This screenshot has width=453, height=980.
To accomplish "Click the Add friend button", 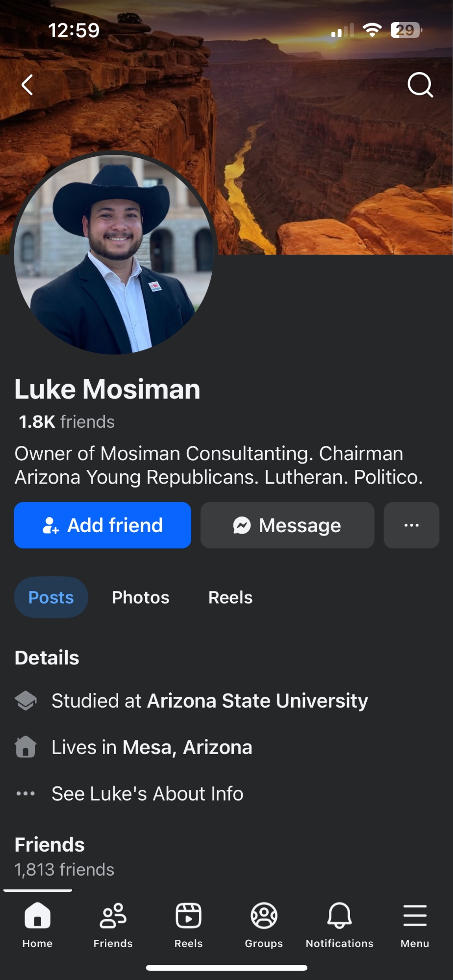I will point(102,525).
